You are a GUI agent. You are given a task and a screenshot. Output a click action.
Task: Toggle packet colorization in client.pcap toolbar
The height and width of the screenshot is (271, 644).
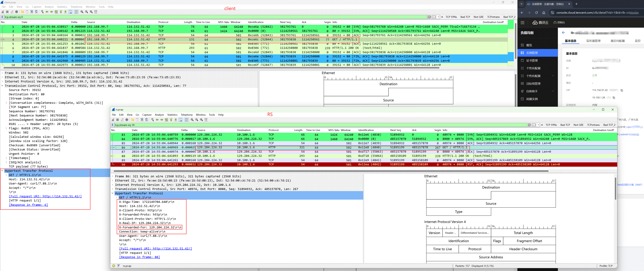click(x=76, y=12)
